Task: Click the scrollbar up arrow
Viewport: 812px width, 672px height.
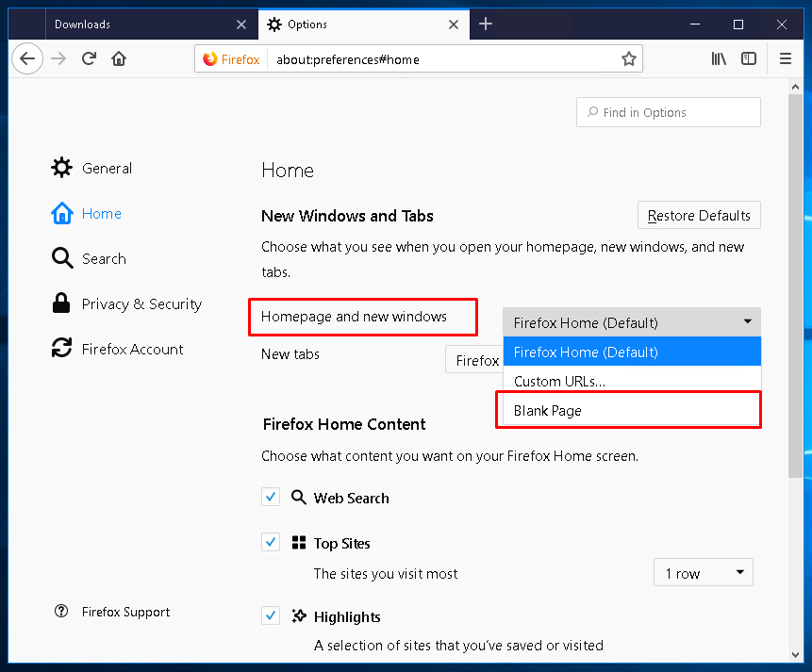Action: [795, 87]
